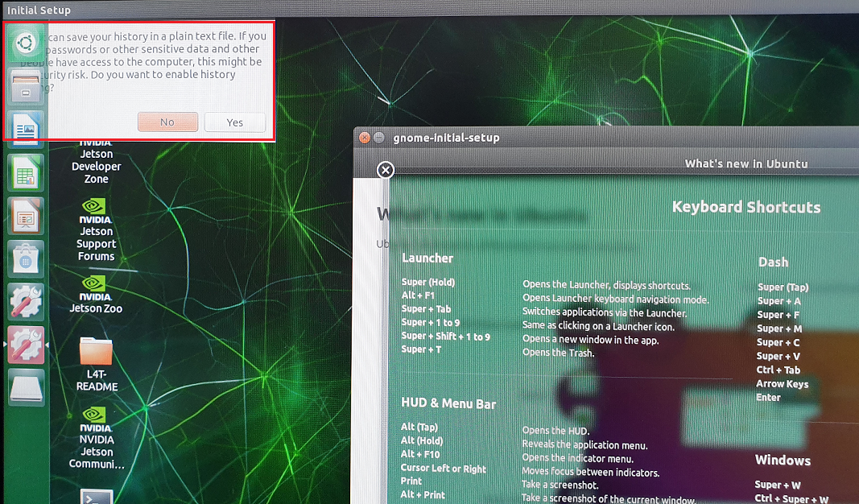Viewport: 859px width, 504px height.
Task: Click 'Opens Launcher keyboard navigation mode.' text
Action: pyautogui.click(x=615, y=300)
